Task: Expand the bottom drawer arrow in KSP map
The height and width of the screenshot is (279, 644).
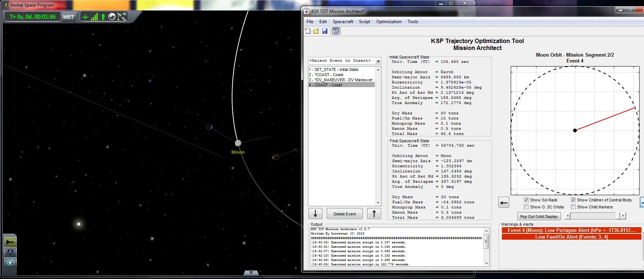Action: click(251, 273)
